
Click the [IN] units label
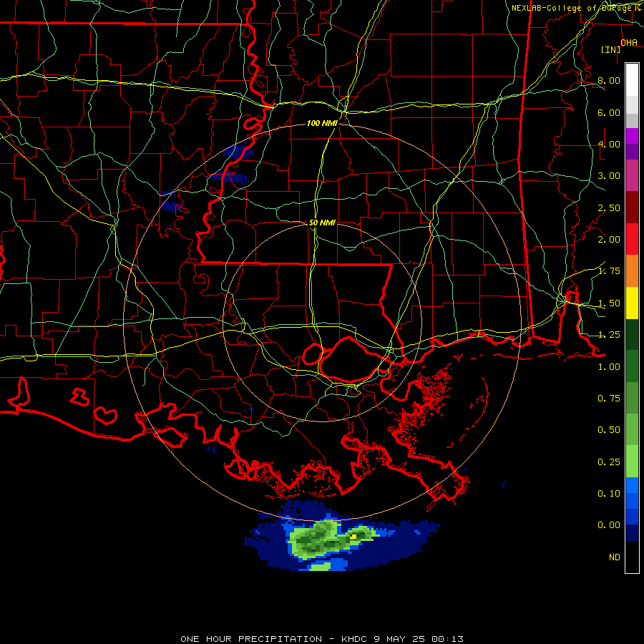click(x=611, y=49)
